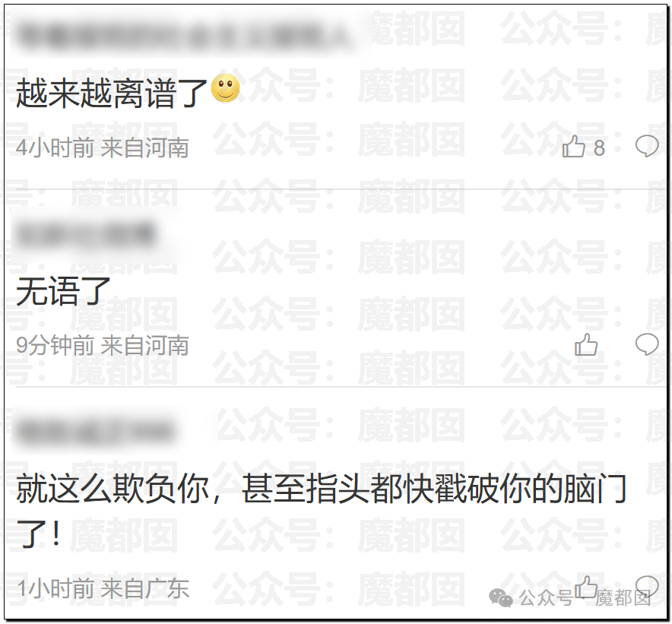Screen dimensions: 672x624
Task: Like the comment posted from 广东
Action: [x=586, y=587]
